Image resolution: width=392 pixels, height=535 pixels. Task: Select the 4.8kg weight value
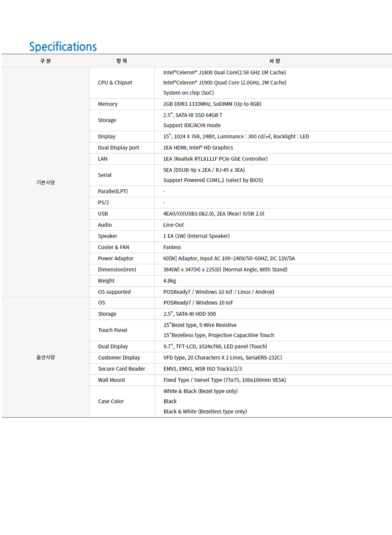point(170,281)
